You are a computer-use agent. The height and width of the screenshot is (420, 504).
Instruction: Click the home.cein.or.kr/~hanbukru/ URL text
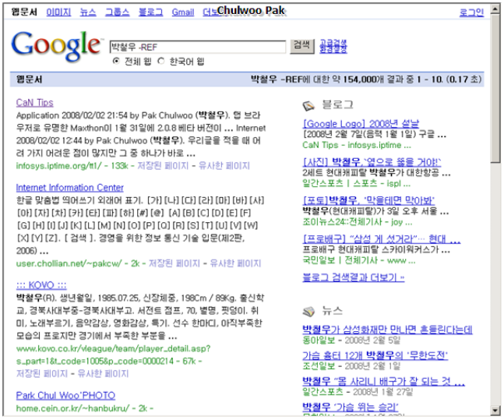point(73,408)
